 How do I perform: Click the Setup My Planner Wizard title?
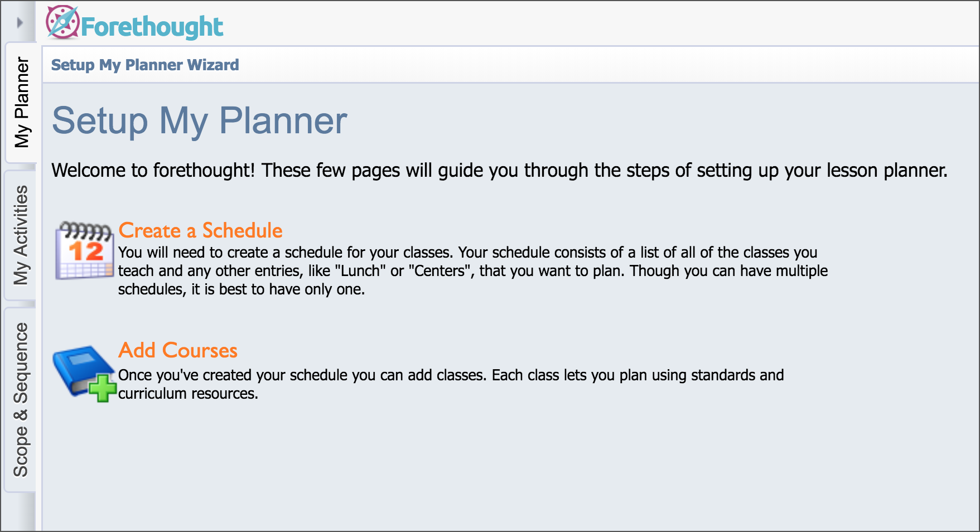[x=145, y=65]
